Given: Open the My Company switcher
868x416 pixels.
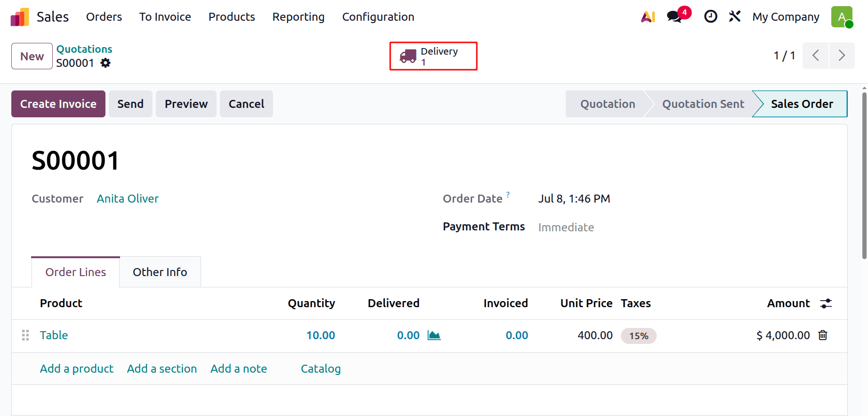Looking at the screenshot, I should (786, 17).
